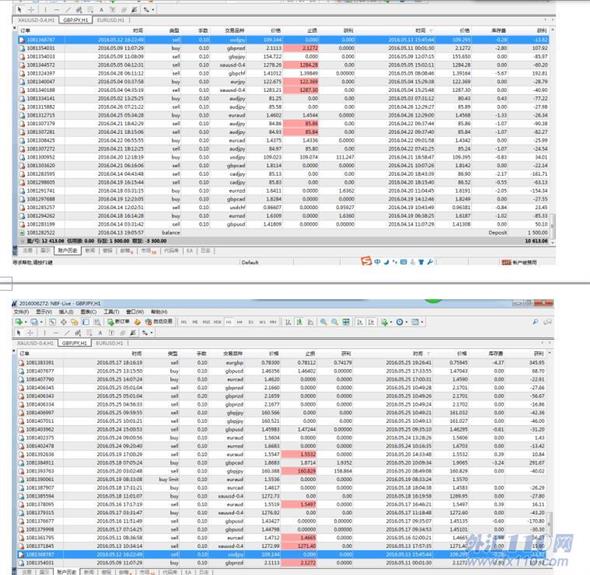Screen dimensions: 590x575
Task: Open MetaEditor from the toolbar icon
Action: pyautogui.click(x=137, y=322)
